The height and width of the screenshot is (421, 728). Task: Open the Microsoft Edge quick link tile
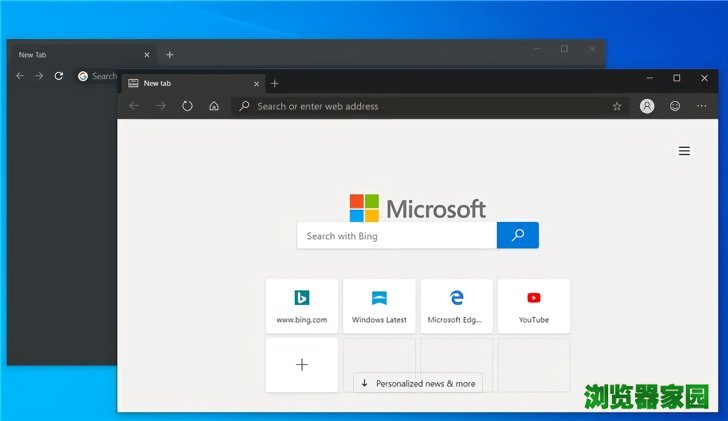456,306
